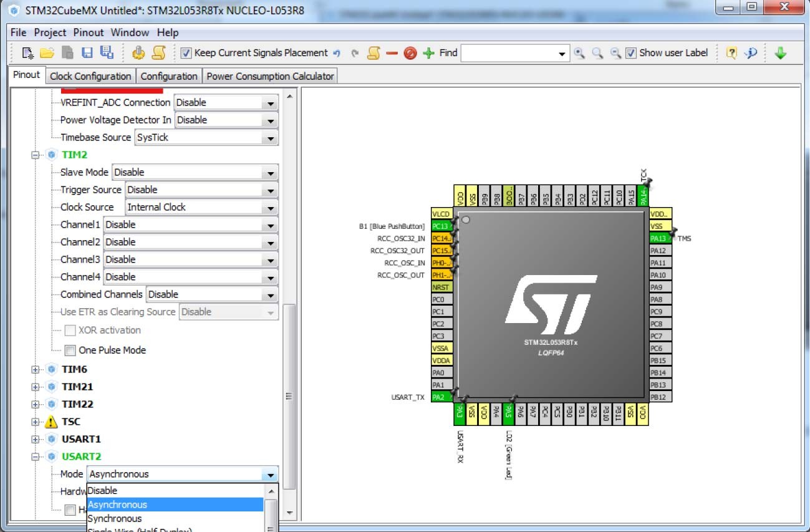810x532 pixels.
Task: Open the Project menu
Action: (x=50, y=32)
